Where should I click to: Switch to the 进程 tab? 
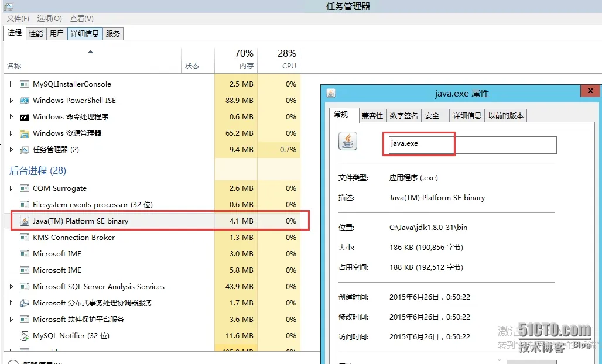tap(15, 33)
